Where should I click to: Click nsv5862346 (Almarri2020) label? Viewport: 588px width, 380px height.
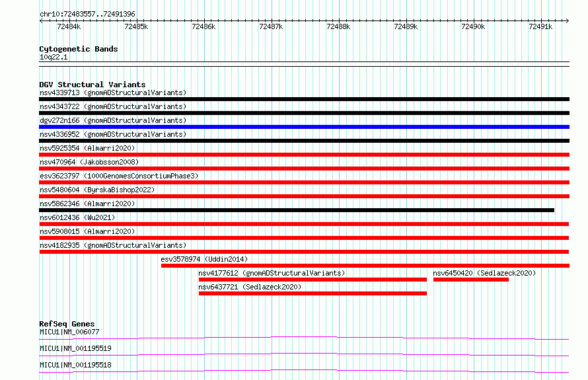pos(87,204)
